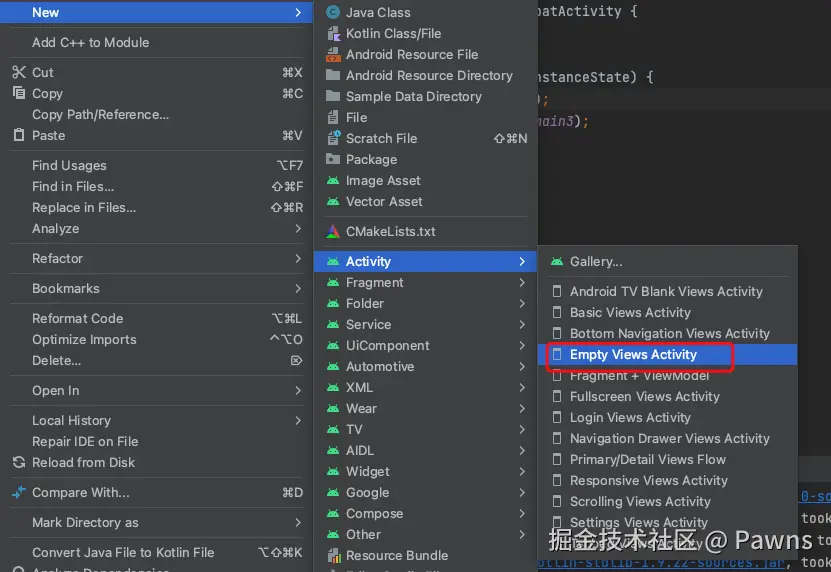
Task: Select Navigation Drawer Views Activity
Action: [x=667, y=438]
